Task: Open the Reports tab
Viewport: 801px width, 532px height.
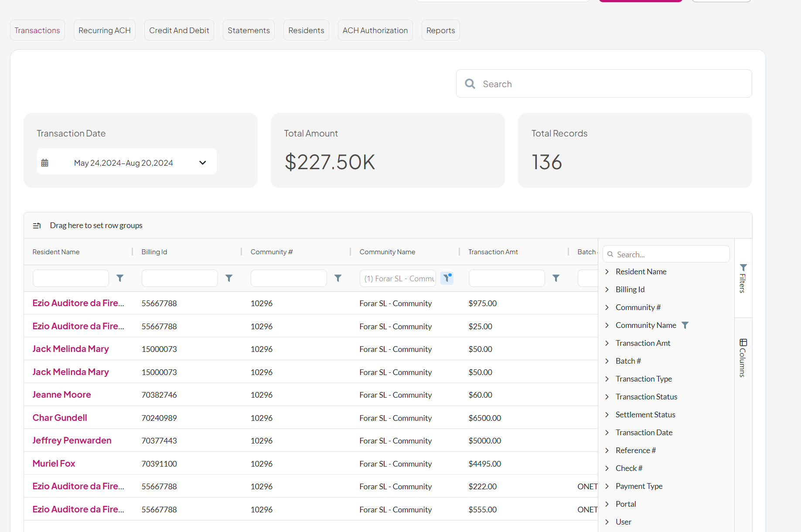Action: [440, 31]
